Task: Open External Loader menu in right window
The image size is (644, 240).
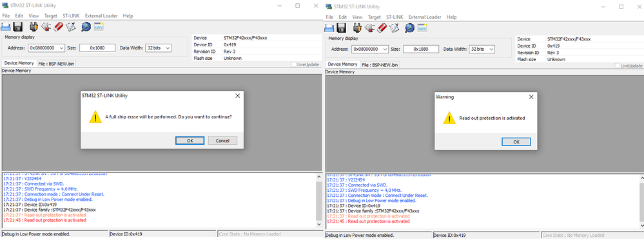Action: 425,17
